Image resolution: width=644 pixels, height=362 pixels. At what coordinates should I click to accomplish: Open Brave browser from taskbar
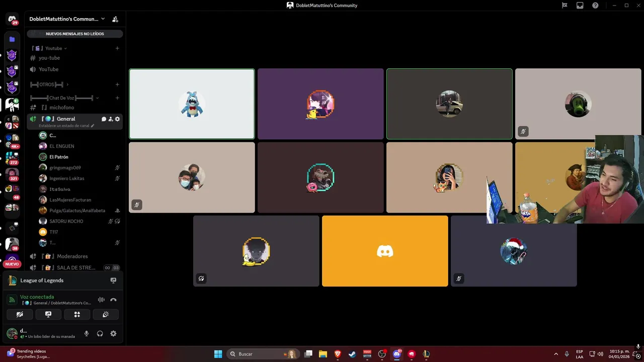pos(338,354)
